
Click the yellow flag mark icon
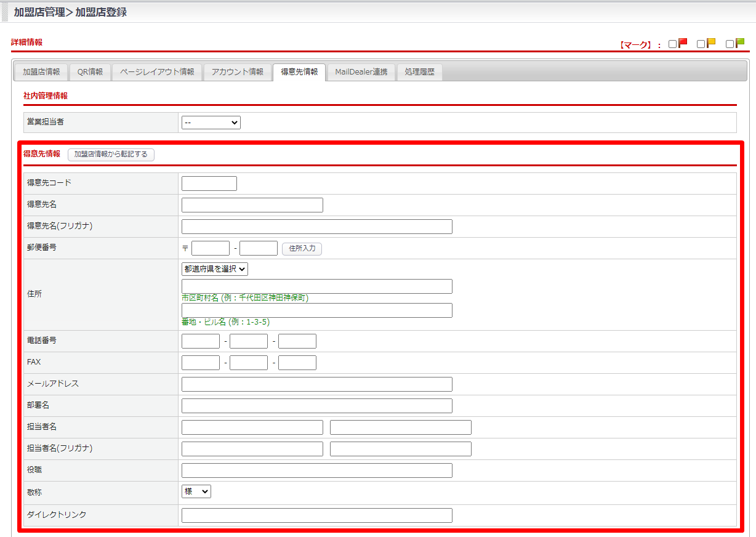click(x=711, y=43)
